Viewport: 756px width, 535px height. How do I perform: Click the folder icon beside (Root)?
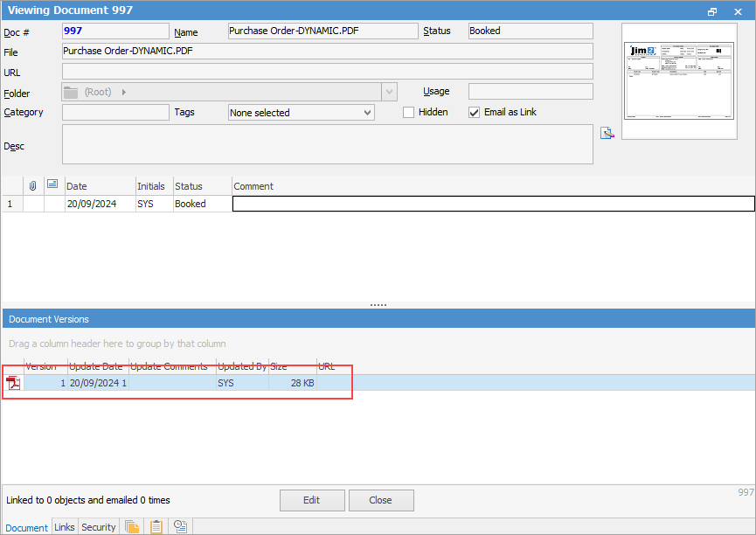(x=71, y=92)
